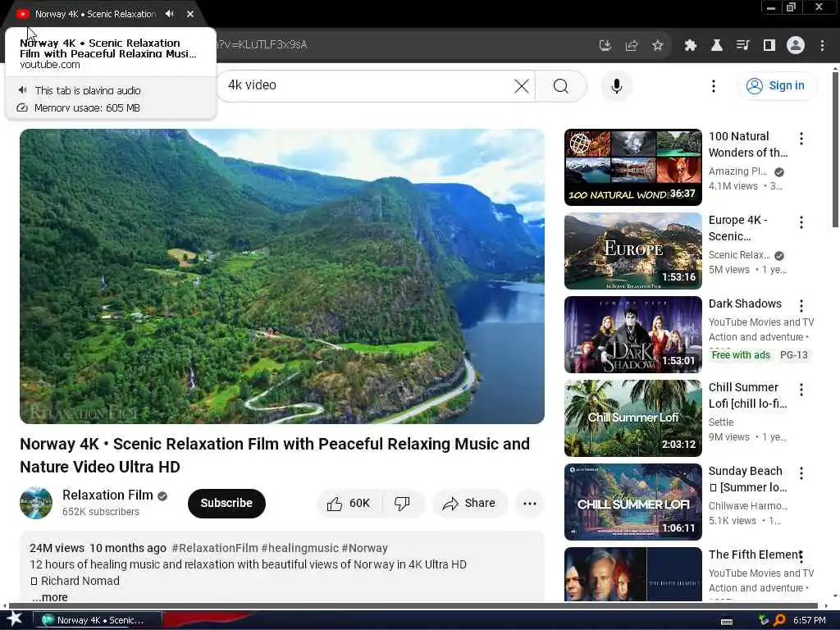Viewport: 840px width, 630px height.
Task: Select the Norway 4K browser tab
Action: [95, 14]
